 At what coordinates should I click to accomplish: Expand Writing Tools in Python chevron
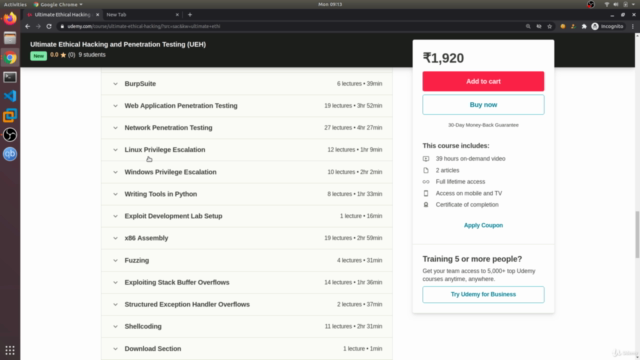[x=116, y=194]
